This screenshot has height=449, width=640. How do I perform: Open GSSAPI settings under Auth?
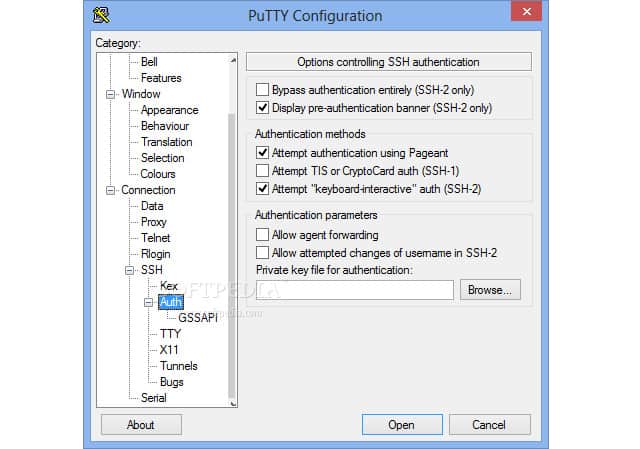pos(198,318)
